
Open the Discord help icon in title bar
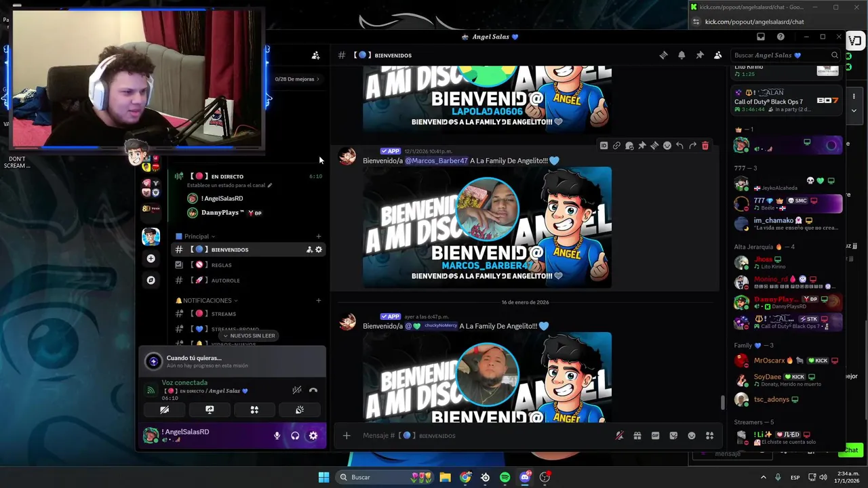tap(781, 37)
